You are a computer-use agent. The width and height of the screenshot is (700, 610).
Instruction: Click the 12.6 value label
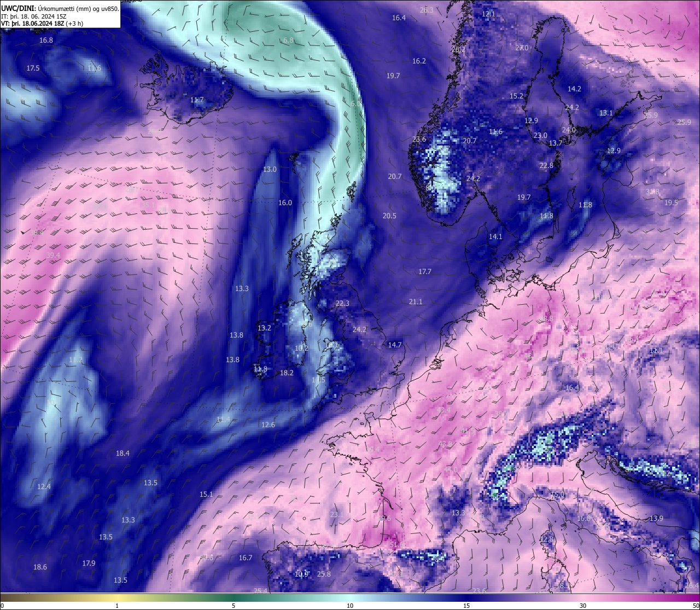(x=268, y=425)
